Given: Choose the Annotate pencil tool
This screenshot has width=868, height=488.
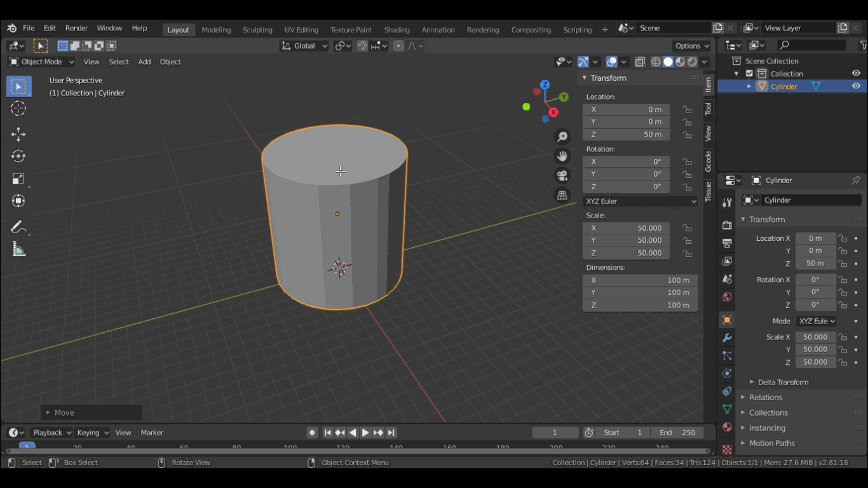Looking at the screenshot, I should (18, 227).
